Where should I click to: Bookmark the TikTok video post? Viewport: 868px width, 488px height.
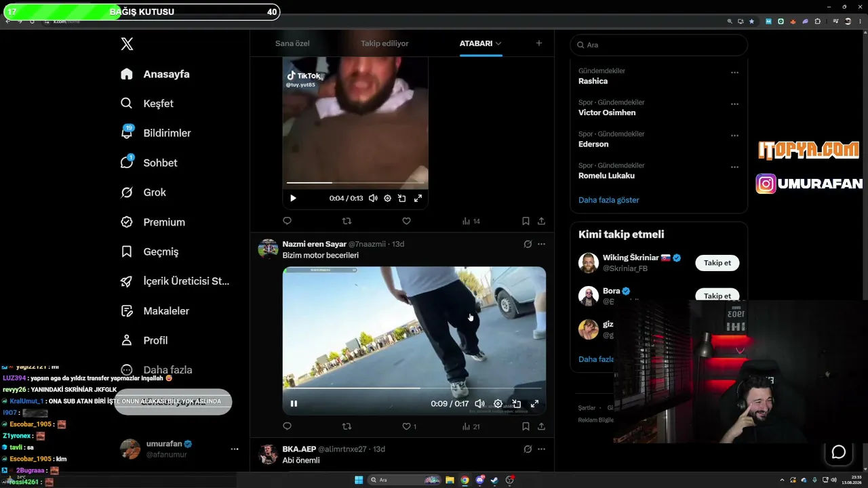click(526, 221)
